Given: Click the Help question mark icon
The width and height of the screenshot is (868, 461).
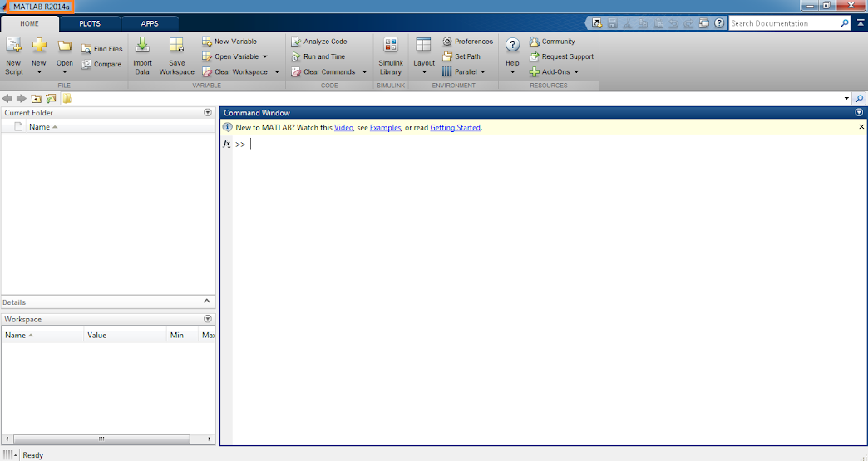Looking at the screenshot, I should [x=513, y=46].
